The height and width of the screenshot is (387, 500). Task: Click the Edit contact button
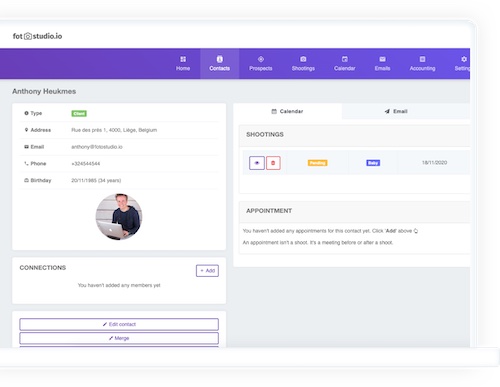pyautogui.click(x=119, y=324)
